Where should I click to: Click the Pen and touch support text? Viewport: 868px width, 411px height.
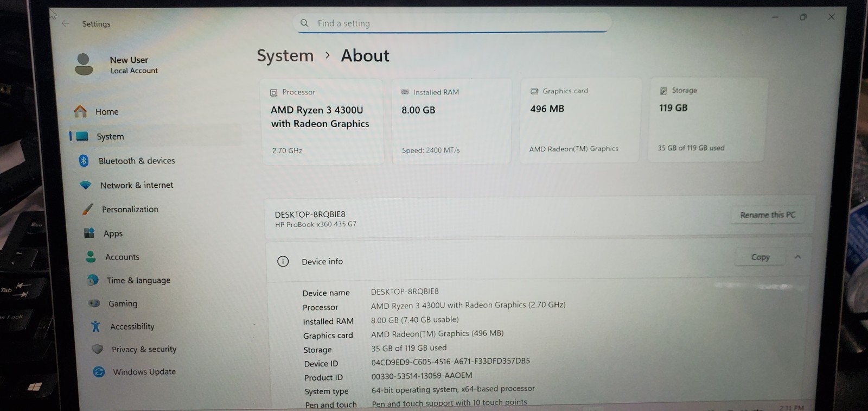pyautogui.click(x=449, y=403)
